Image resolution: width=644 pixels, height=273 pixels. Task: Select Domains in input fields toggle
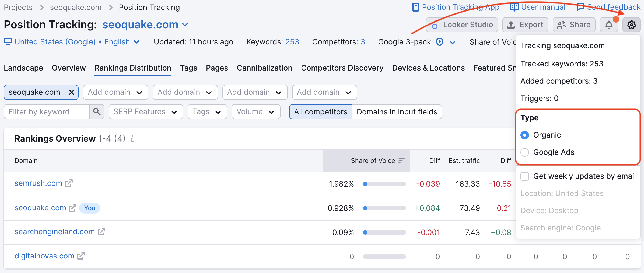[397, 112]
